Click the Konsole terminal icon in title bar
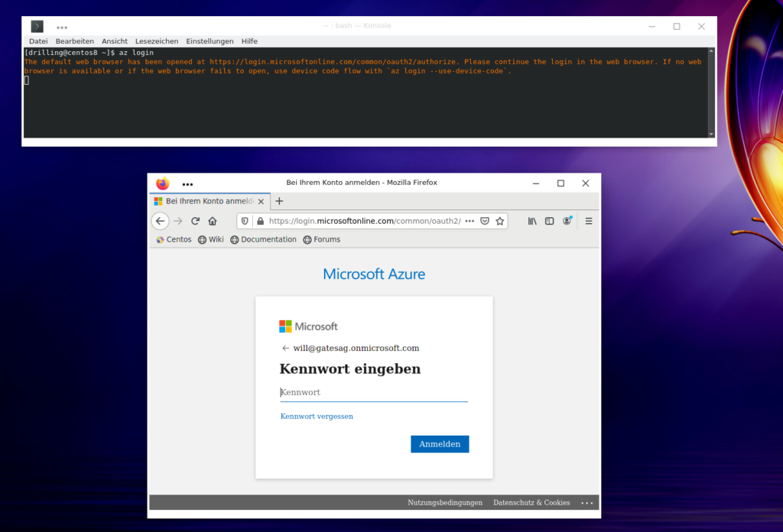This screenshot has height=532, width=783. [37, 26]
